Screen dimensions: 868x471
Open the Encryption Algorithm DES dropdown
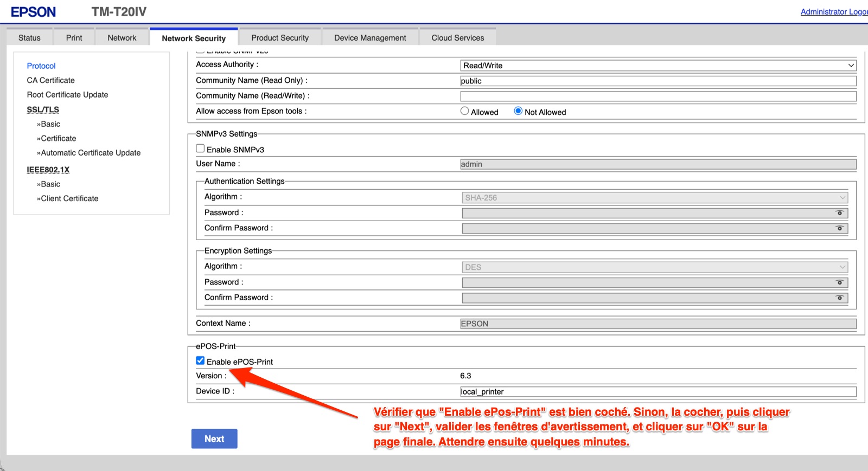[x=655, y=267]
